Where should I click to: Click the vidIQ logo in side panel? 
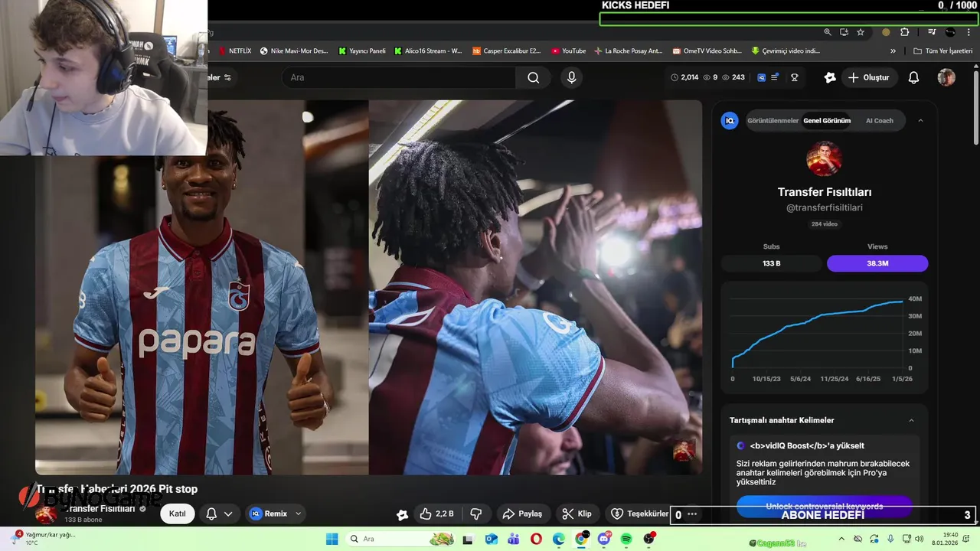730,120
